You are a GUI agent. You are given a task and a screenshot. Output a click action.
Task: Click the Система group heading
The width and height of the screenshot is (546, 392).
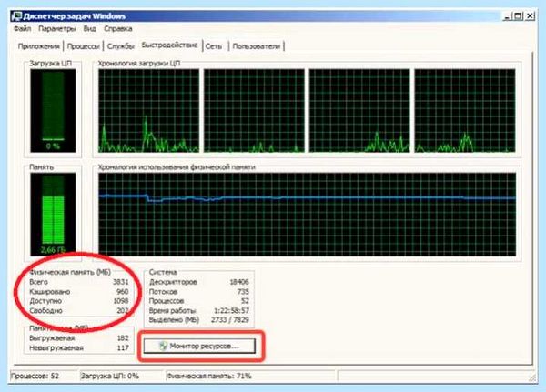tap(163, 272)
